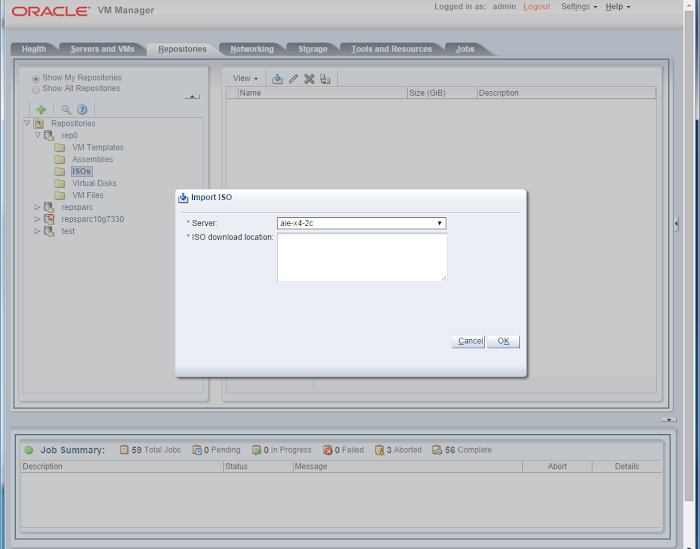Select the VM Templates tree item label
This screenshot has width=700, height=549.
pyautogui.click(x=98, y=147)
